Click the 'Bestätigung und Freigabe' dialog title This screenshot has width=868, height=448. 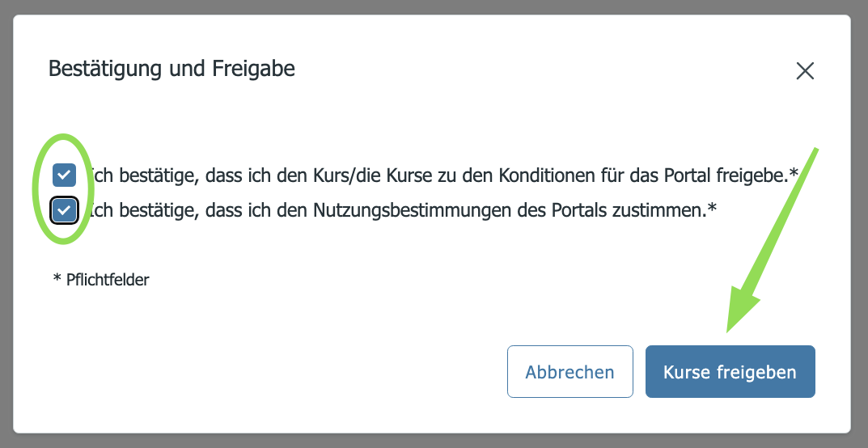pos(171,69)
